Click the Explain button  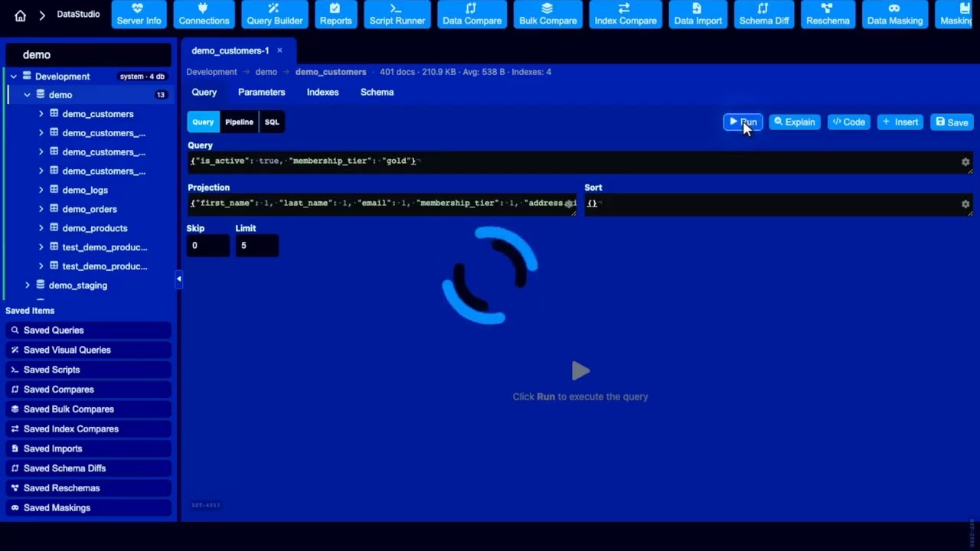click(x=794, y=122)
